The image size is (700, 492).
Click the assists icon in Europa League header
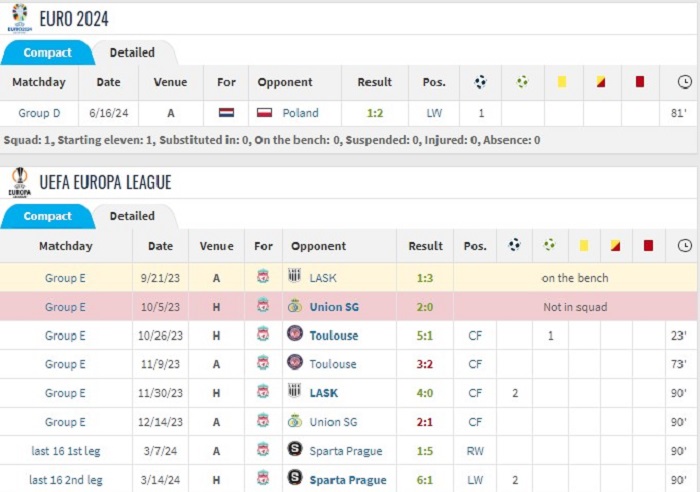[x=550, y=245]
